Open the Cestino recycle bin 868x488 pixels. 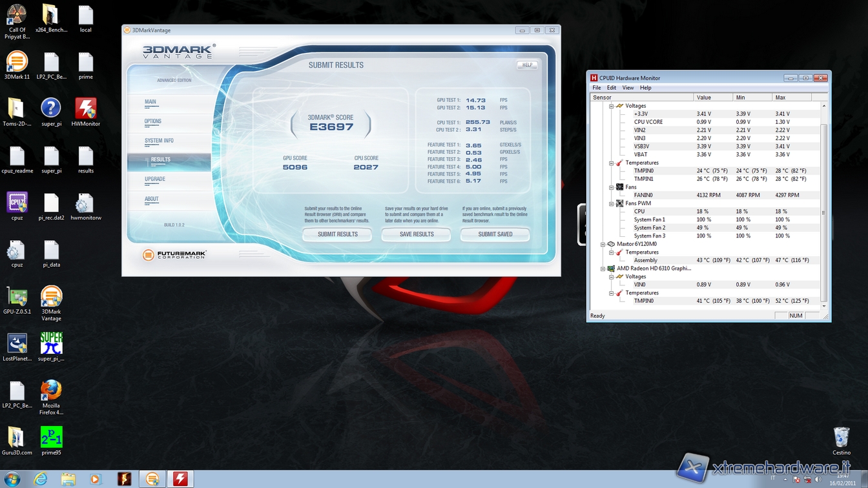[841, 438]
